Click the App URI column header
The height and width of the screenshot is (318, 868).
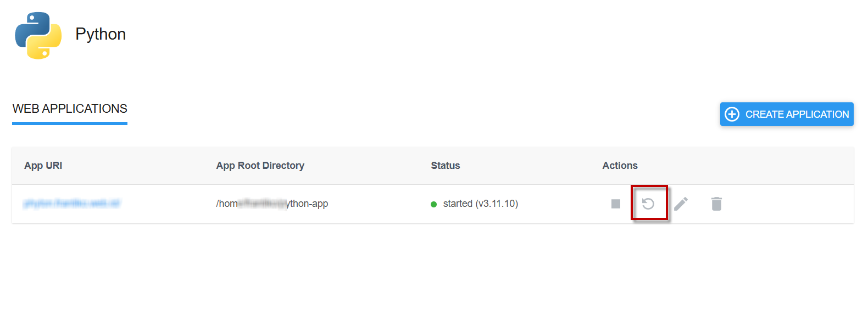(43, 166)
